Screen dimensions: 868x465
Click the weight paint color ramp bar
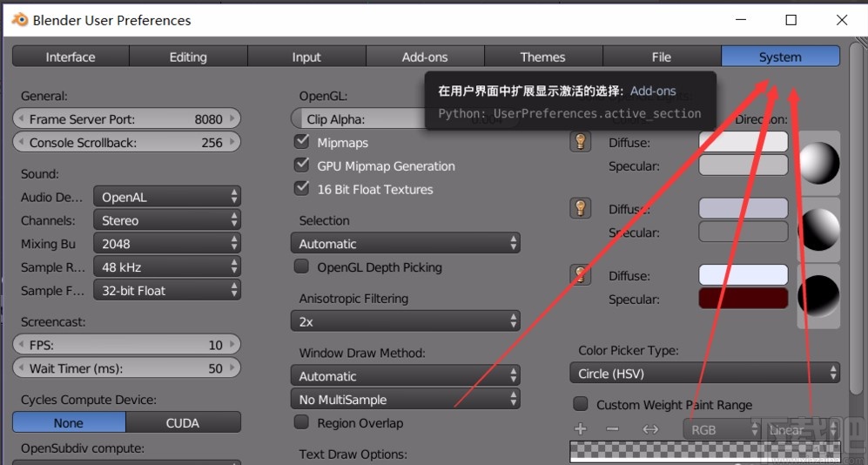coord(704,452)
